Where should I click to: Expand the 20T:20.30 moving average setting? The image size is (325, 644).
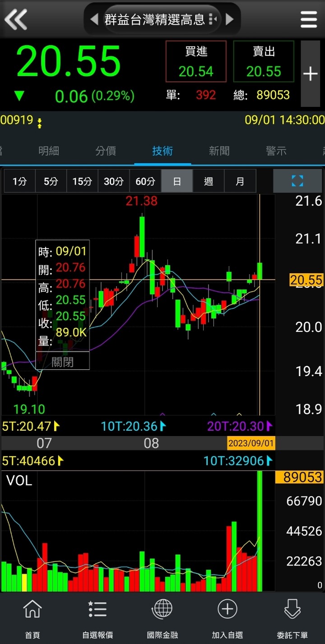click(240, 426)
